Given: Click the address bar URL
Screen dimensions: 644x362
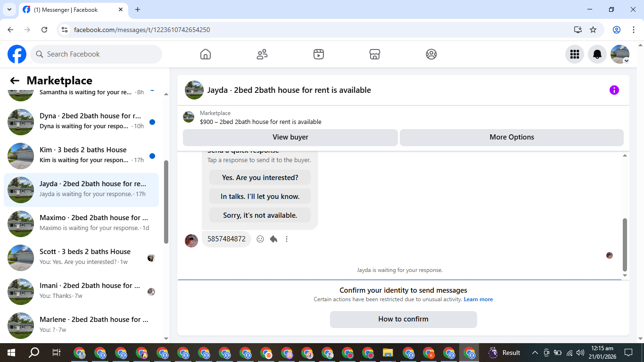Looking at the screenshot, I should (142, 30).
